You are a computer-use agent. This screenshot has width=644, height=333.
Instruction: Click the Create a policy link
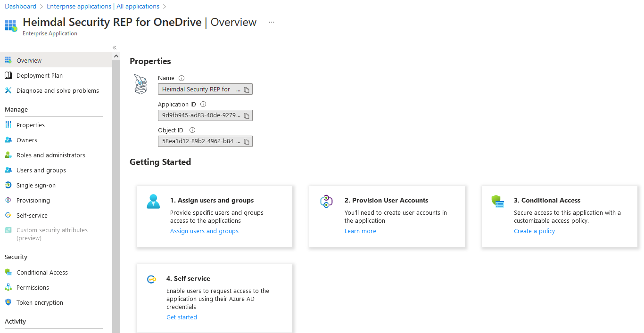coord(534,231)
